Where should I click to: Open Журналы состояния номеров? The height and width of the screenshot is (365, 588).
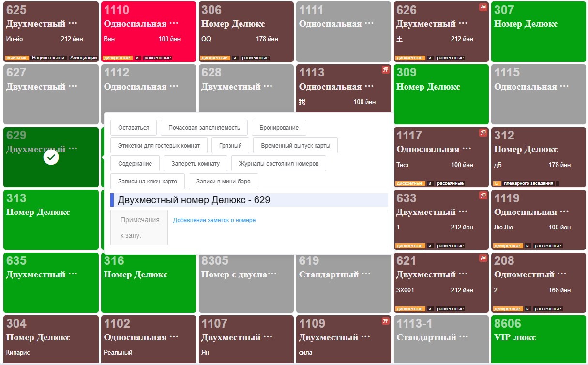coord(278,164)
